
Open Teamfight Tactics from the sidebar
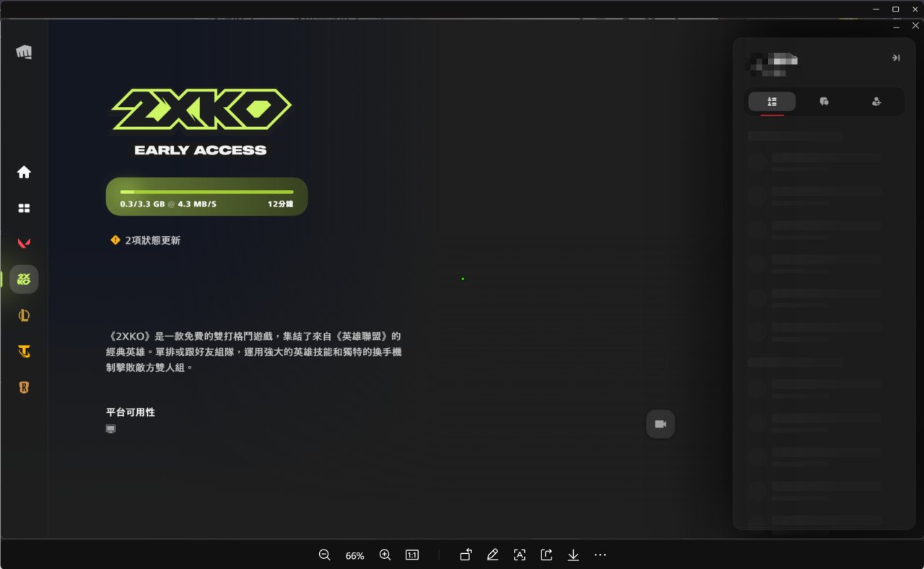(24, 351)
